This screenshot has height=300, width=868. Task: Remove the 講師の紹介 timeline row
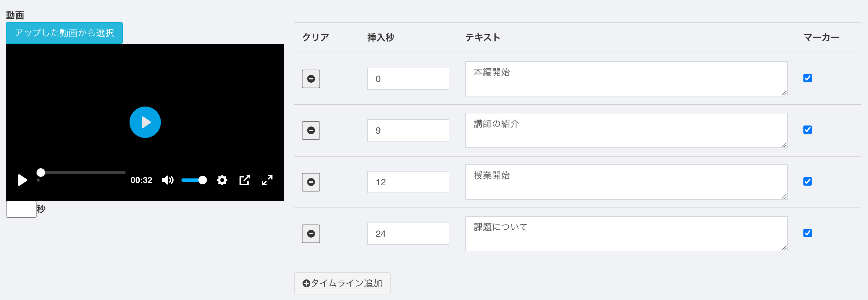pyautogui.click(x=311, y=131)
